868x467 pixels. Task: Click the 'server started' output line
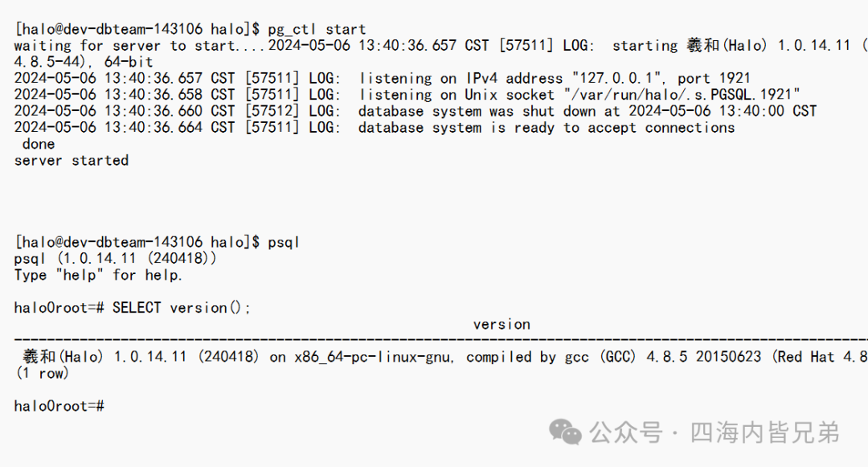pos(72,161)
